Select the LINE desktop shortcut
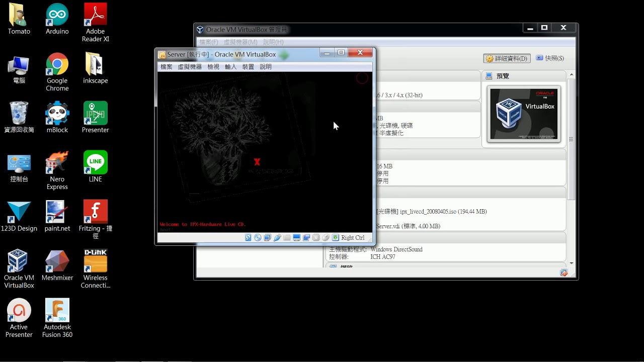The width and height of the screenshot is (644, 362). (96, 166)
